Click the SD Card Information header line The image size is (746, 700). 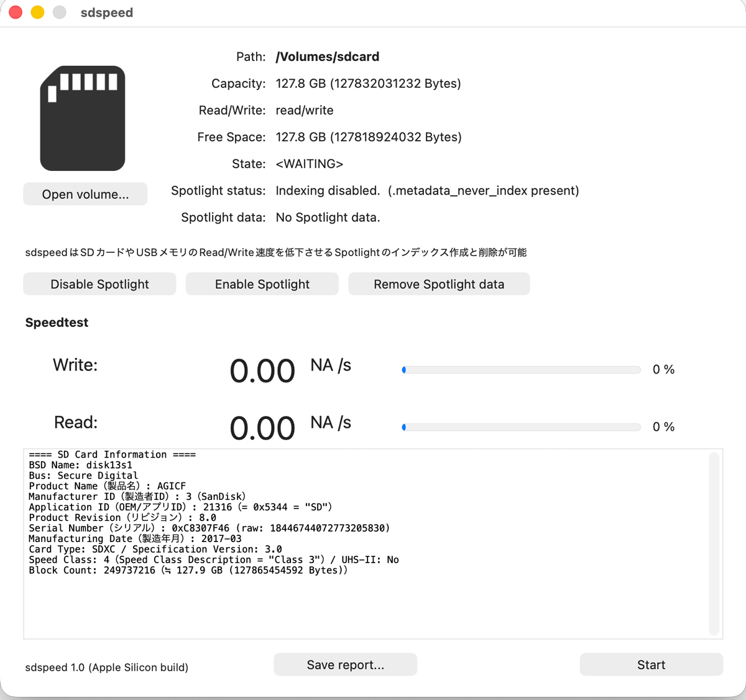pyautogui.click(x=112, y=454)
